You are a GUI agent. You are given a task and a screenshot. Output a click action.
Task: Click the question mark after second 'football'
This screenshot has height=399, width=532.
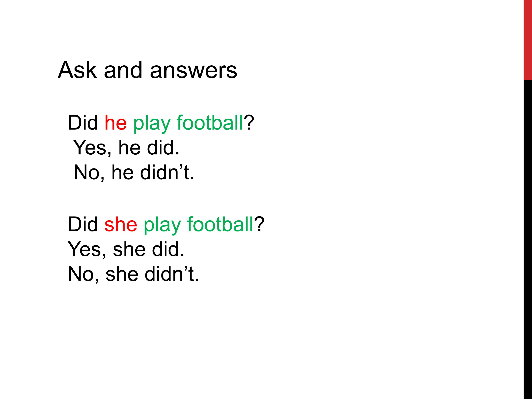259,224
